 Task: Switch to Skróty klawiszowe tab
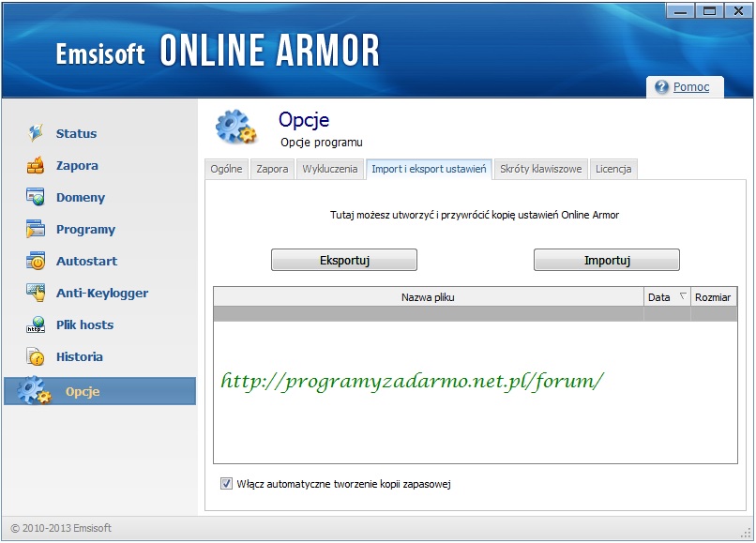540,169
